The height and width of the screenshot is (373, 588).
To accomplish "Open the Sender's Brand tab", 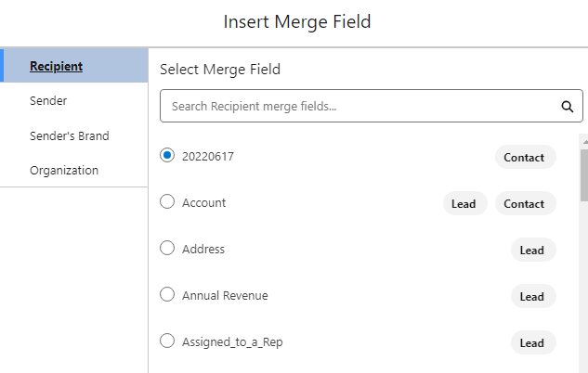I will (x=69, y=135).
